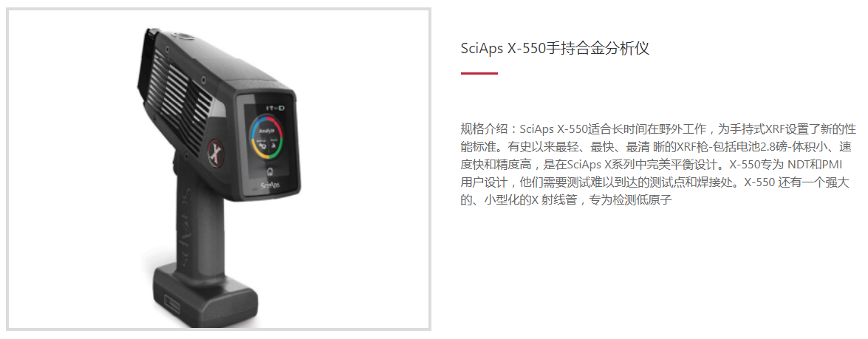Open the SciAps X-550 product title link
Viewport: 868px width, 339px height.
[555, 48]
